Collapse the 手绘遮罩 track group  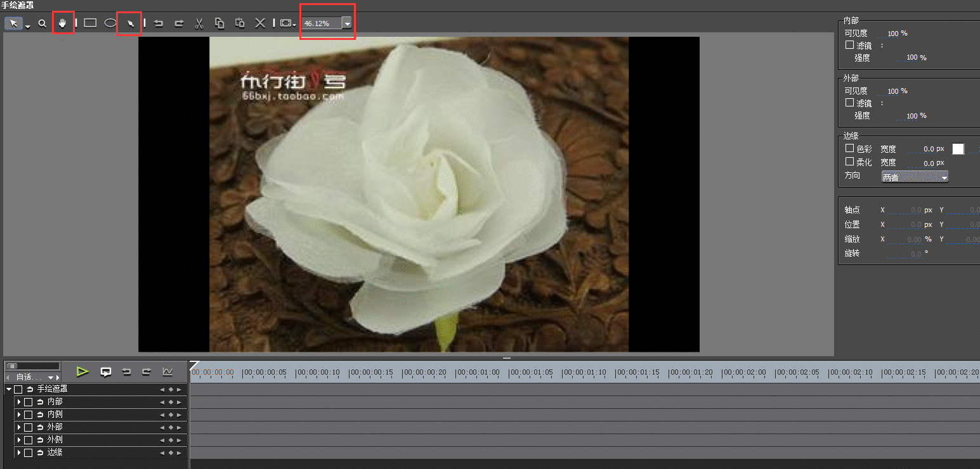pos(8,389)
